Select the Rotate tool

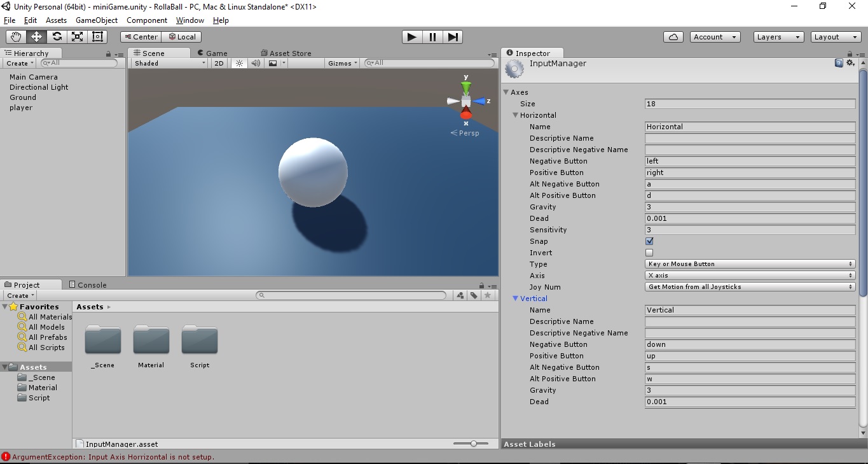click(57, 36)
